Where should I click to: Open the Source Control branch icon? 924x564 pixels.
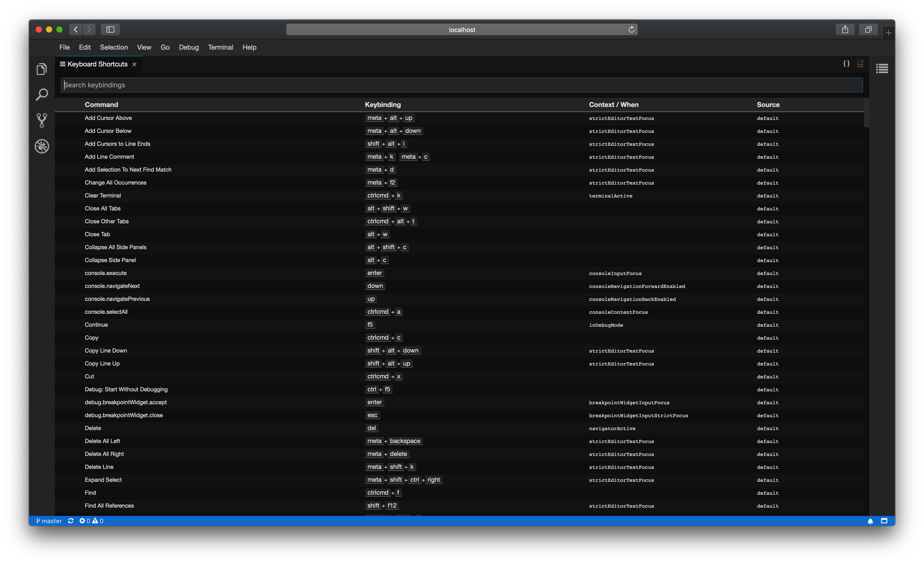42,120
